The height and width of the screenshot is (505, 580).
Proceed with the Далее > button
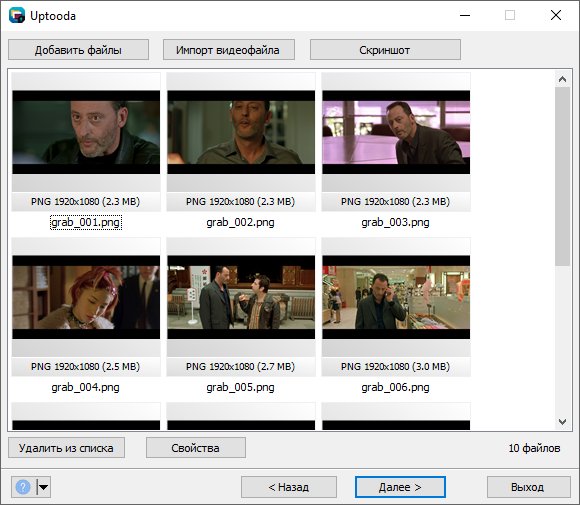(x=400, y=487)
